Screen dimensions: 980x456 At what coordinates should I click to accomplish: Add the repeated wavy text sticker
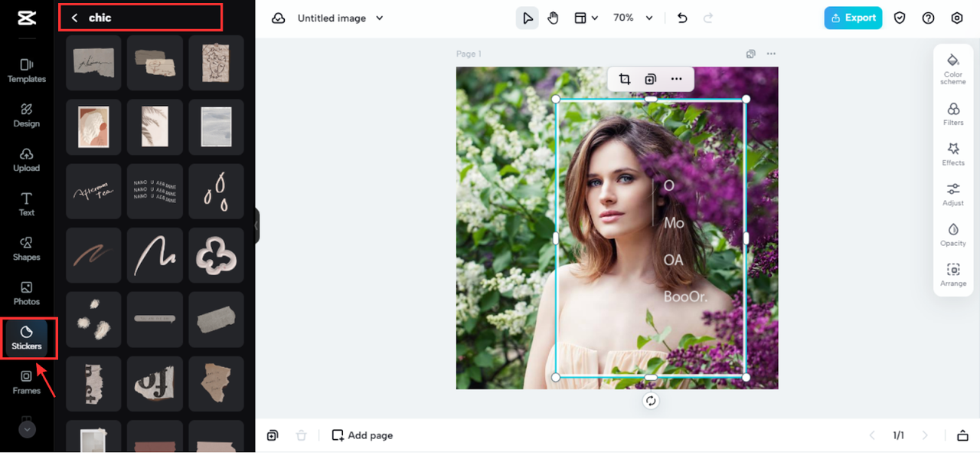(155, 192)
